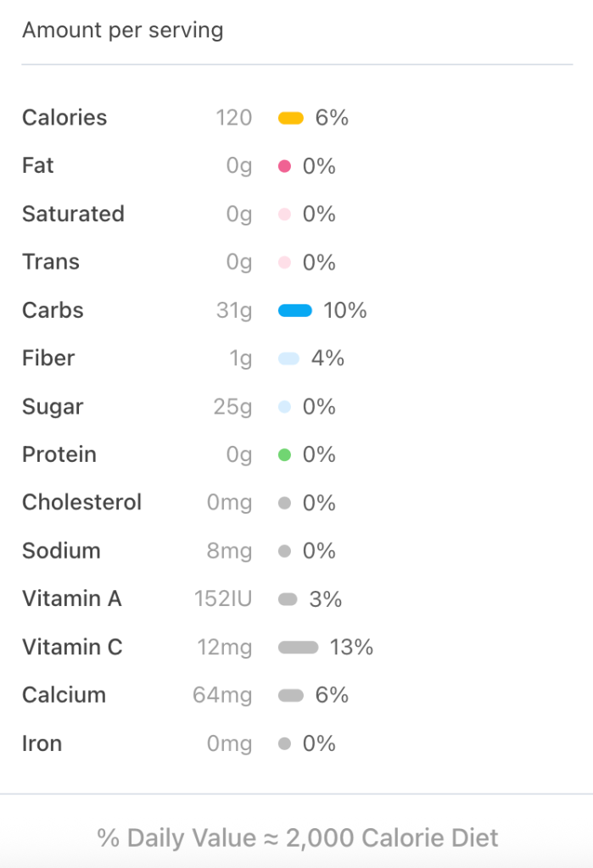Click the gray Vitamin A bar

[x=288, y=600]
